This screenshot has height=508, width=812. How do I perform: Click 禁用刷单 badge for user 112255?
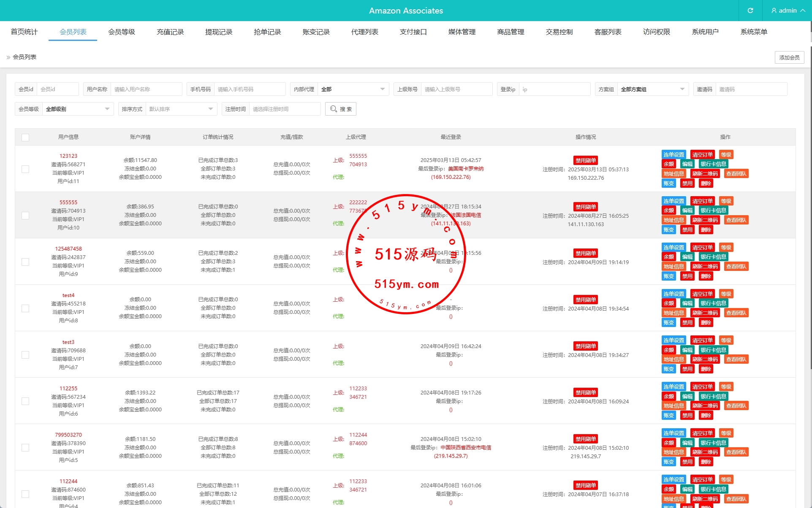(x=585, y=392)
